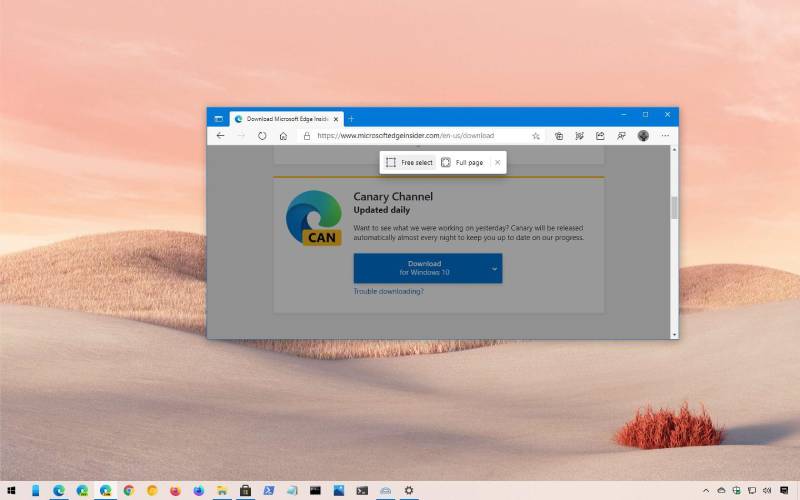Refresh the current page

(x=262, y=136)
